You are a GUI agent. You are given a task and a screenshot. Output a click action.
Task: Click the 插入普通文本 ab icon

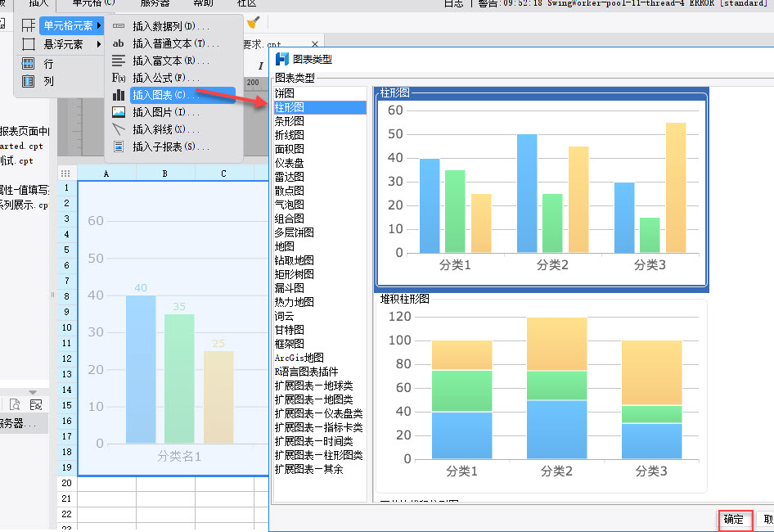[118, 43]
